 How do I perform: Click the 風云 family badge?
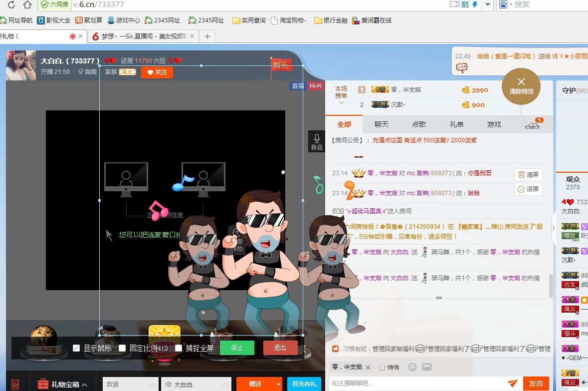127,72
